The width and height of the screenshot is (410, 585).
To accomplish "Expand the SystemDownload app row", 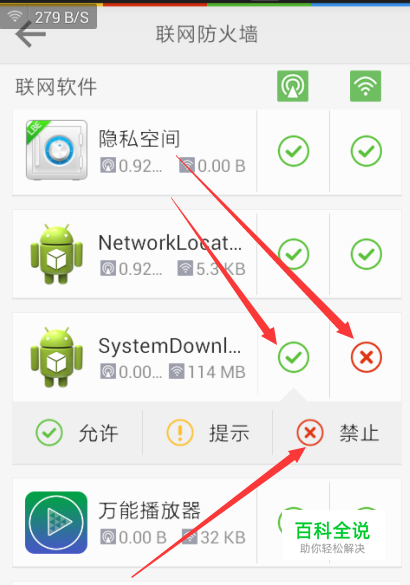I will coord(135,357).
